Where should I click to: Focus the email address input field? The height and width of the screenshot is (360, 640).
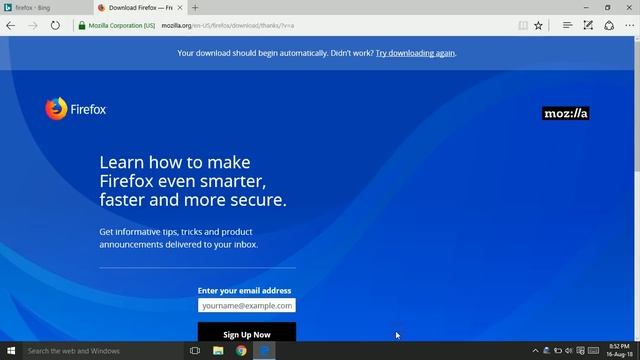click(x=247, y=305)
